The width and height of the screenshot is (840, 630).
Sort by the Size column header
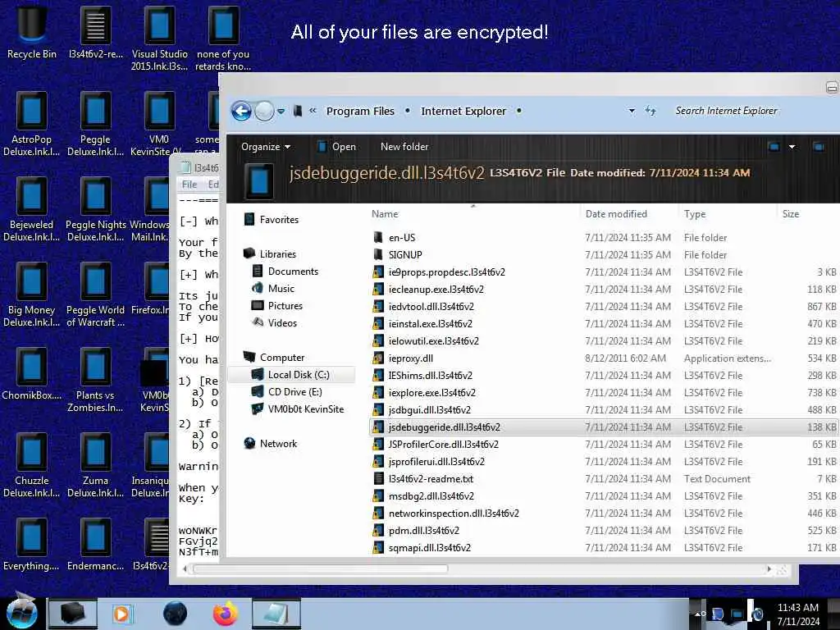(x=808, y=214)
